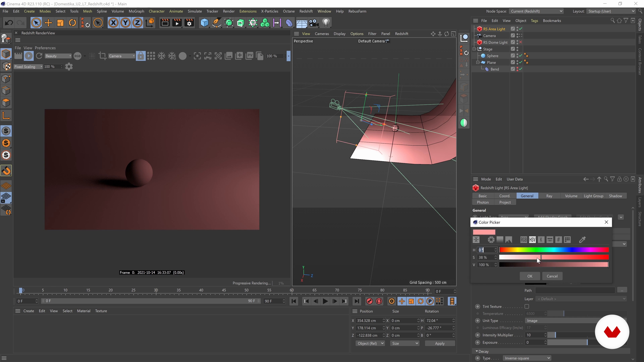Toggle RS Dome Light enabled mark

(521, 42)
